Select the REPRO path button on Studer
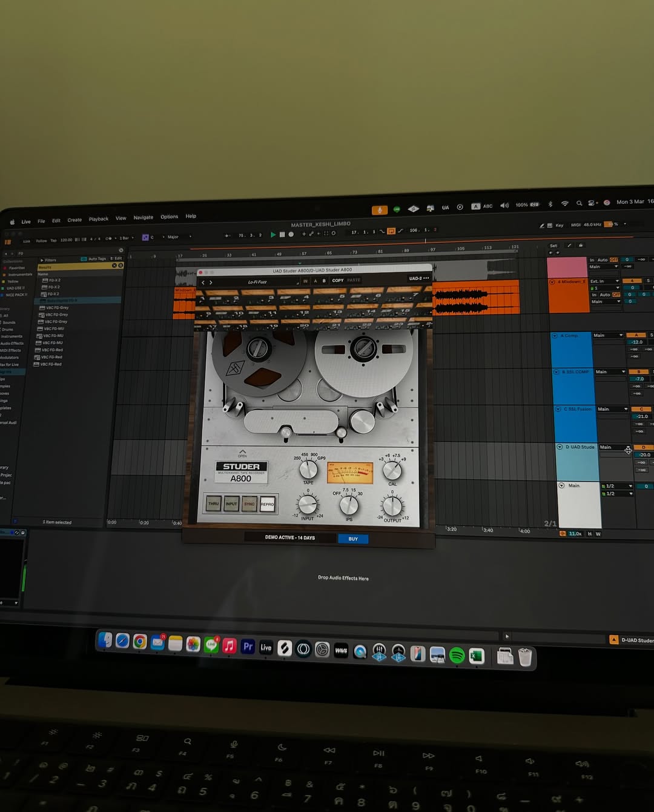 coord(267,504)
